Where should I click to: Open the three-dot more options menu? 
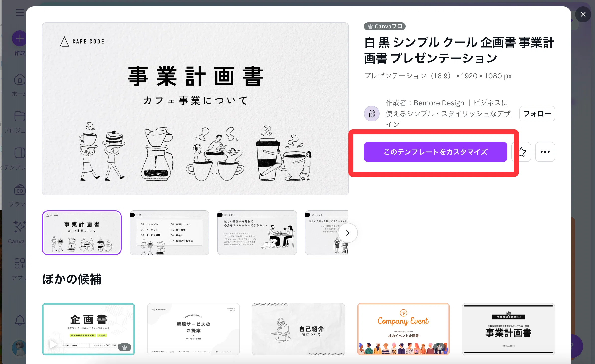[545, 152]
